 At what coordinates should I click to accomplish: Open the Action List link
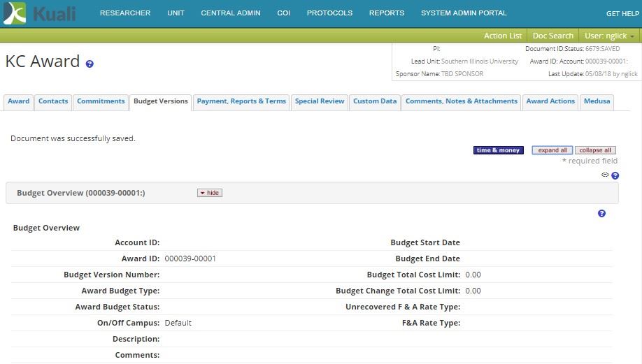point(502,36)
